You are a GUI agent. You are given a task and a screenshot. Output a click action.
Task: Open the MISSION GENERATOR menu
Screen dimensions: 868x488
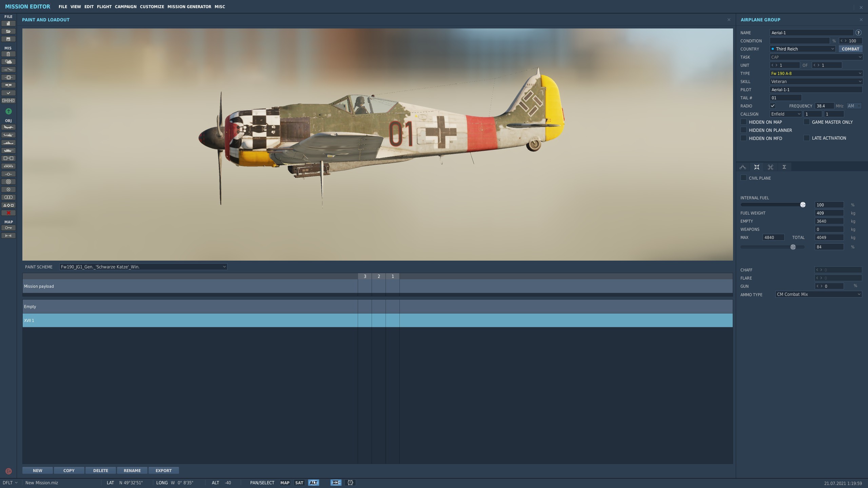point(189,6)
